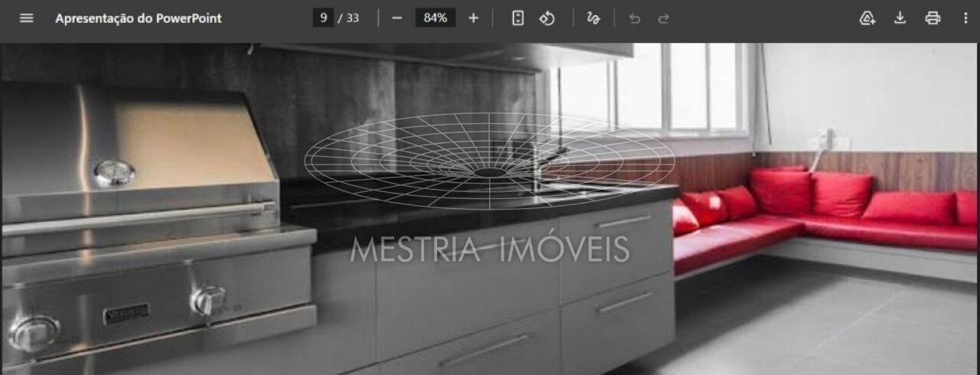Undo the last annotation
The width and height of the screenshot is (980, 375).
(634, 18)
